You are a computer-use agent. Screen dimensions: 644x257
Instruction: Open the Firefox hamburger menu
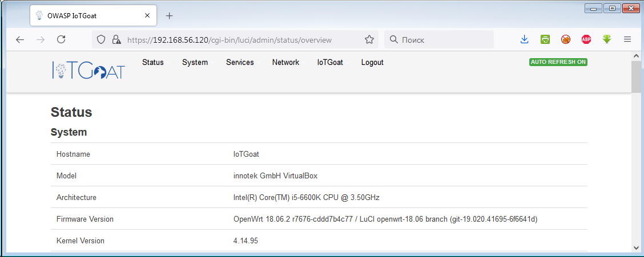coord(627,39)
